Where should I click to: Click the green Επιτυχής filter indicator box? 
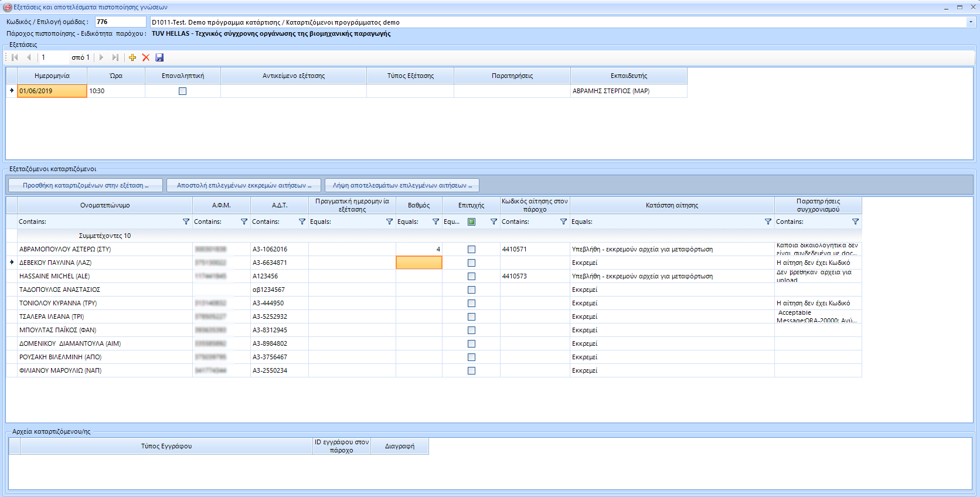[471, 222]
